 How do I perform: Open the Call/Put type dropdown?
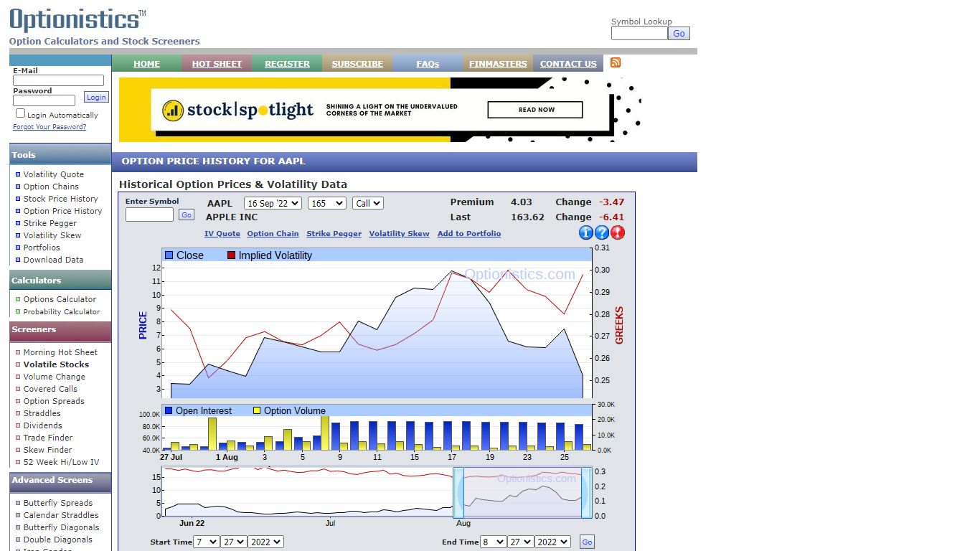[368, 204]
